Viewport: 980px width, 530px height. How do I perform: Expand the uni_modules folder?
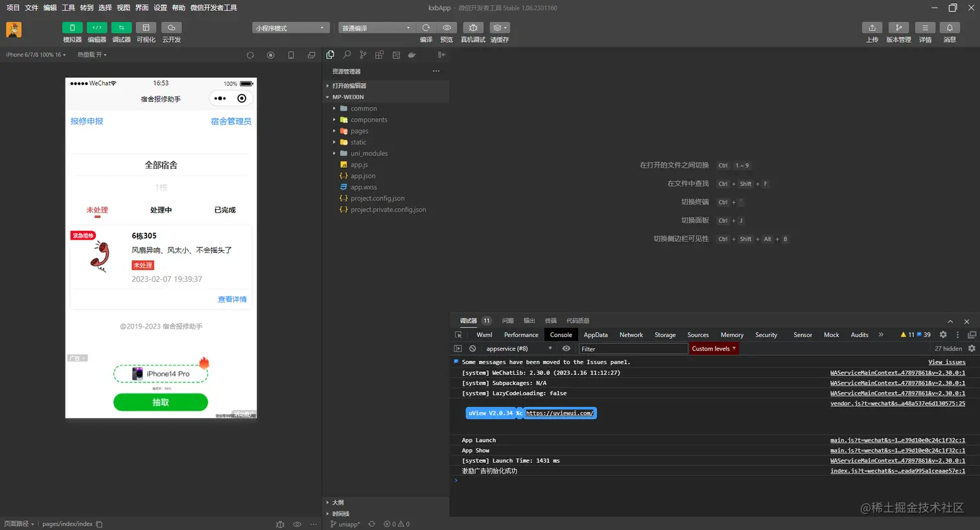386,154
